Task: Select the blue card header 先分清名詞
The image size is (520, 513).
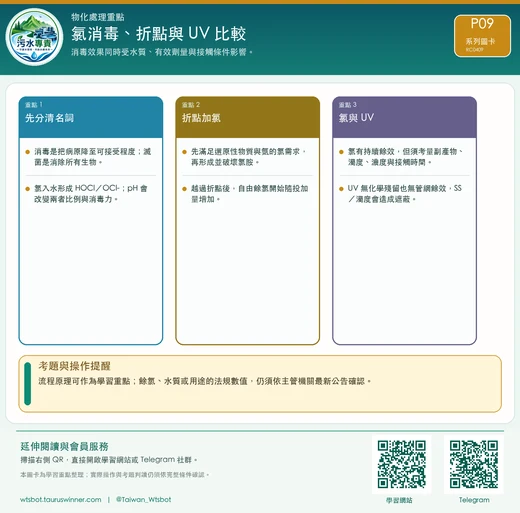Action: click(91, 117)
